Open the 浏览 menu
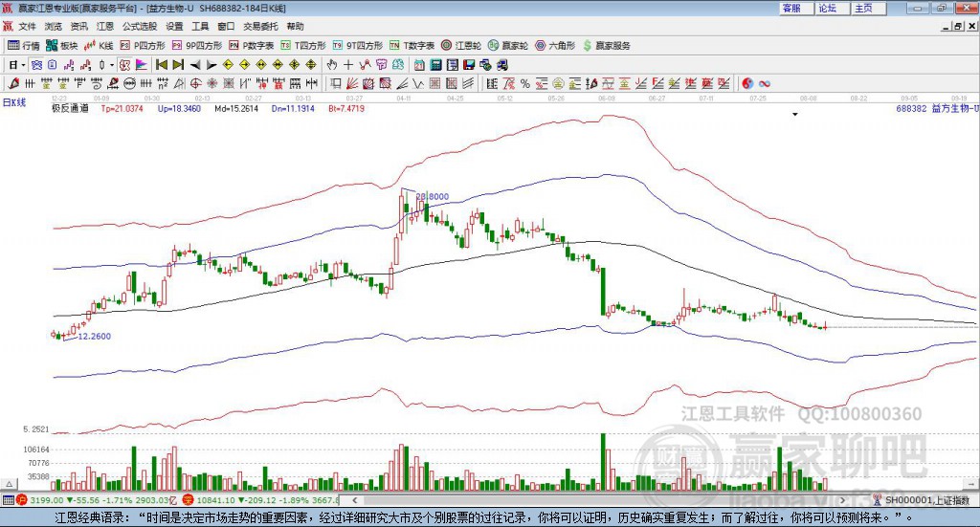The height and width of the screenshot is (527, 980). tap(54, 26)
